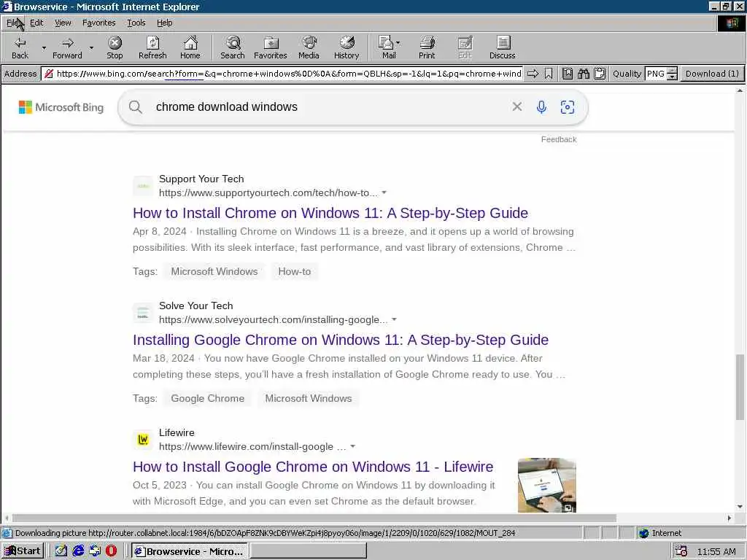Open the Forward history dropdown arrow
Screen dimensions: 747x560
tap(91, 47)
